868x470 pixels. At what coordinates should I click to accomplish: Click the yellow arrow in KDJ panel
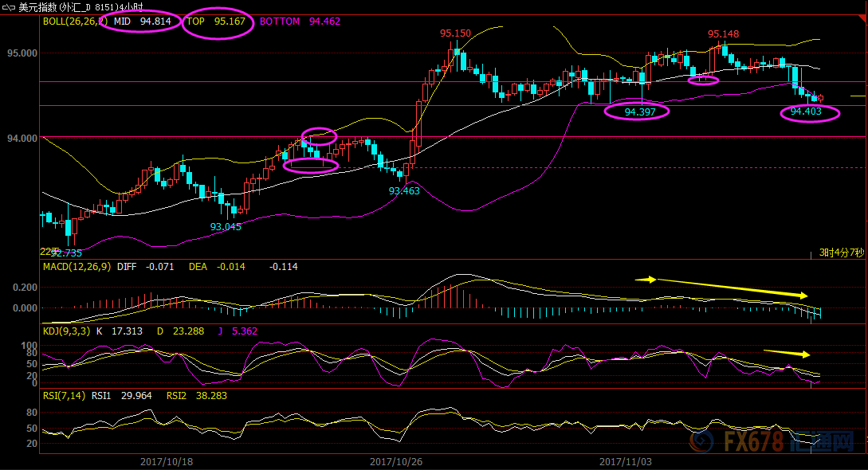pyautogui.click(x=787, y=352)
